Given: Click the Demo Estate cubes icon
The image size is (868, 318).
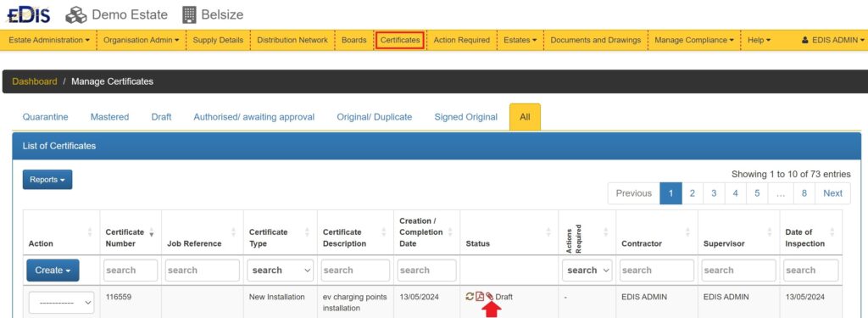Looking at the screenshot, I should point(75,15).
